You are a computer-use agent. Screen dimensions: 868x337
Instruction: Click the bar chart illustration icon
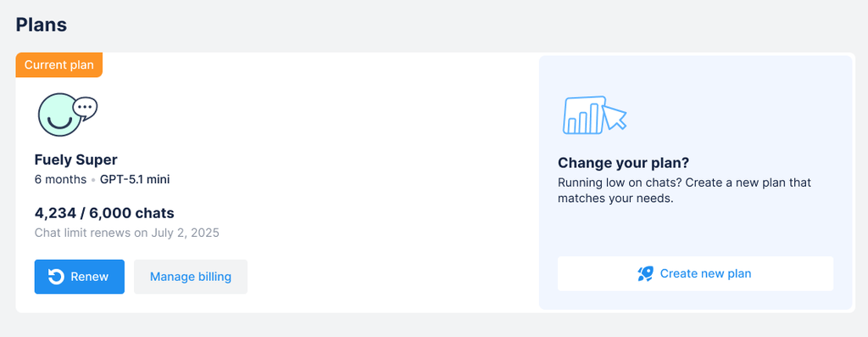coord(583,115)
